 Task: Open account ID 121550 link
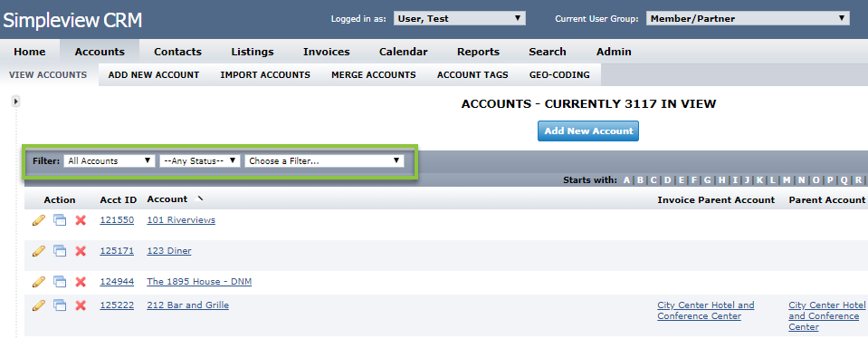pos(117,220)
